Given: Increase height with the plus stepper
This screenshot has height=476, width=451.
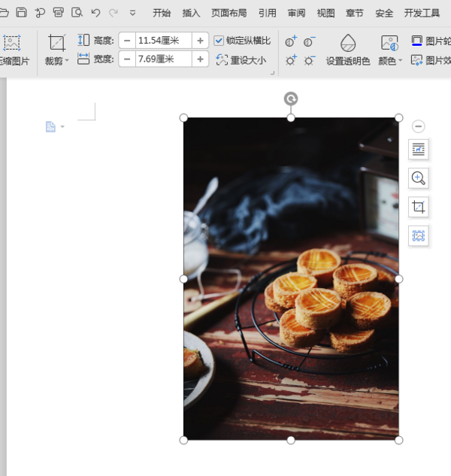Looking at the screenshot, I should pyautogui.click(x=200, y=41).
